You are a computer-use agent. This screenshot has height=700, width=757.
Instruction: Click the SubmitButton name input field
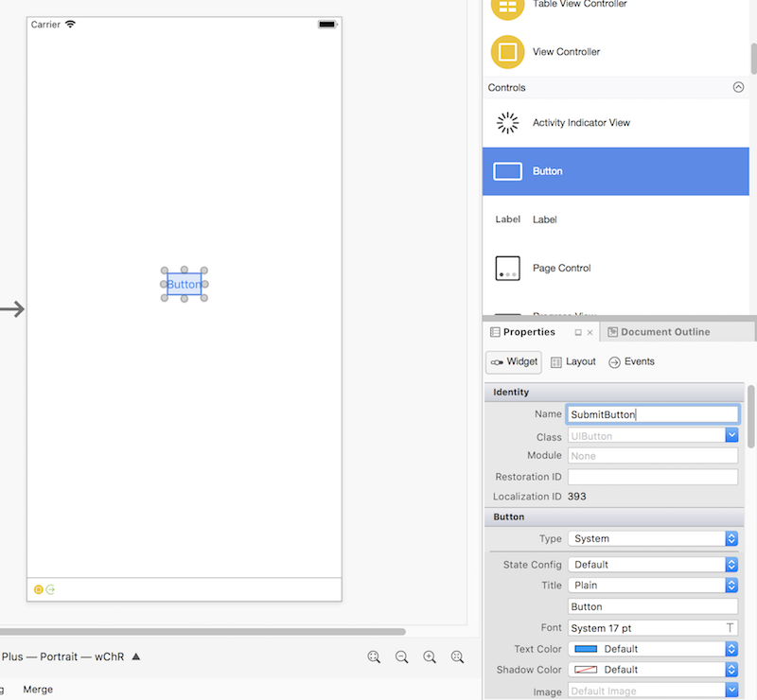[x=653, y=413]
